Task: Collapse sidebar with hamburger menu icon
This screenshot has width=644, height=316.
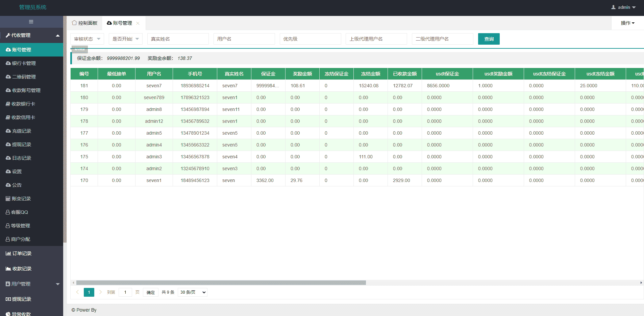Action: click(x=31, y=22)
